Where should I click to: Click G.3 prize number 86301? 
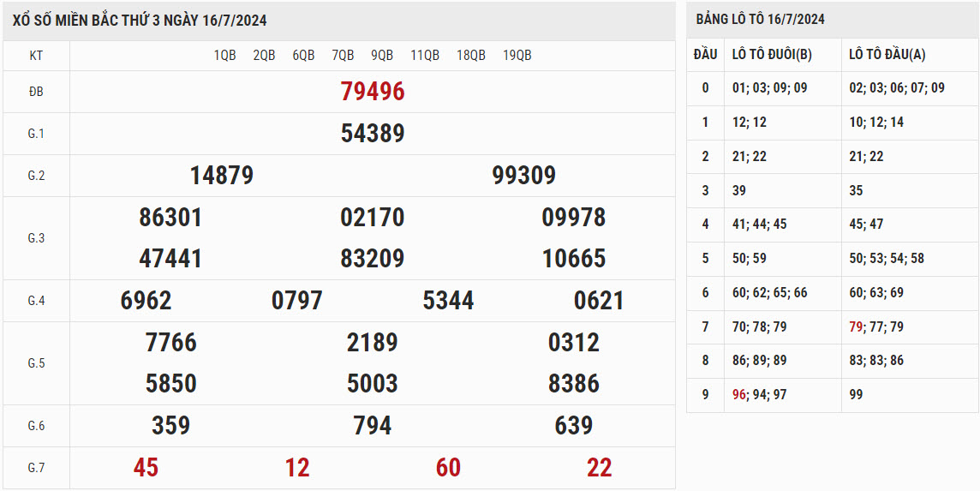[x=170, y=218]
